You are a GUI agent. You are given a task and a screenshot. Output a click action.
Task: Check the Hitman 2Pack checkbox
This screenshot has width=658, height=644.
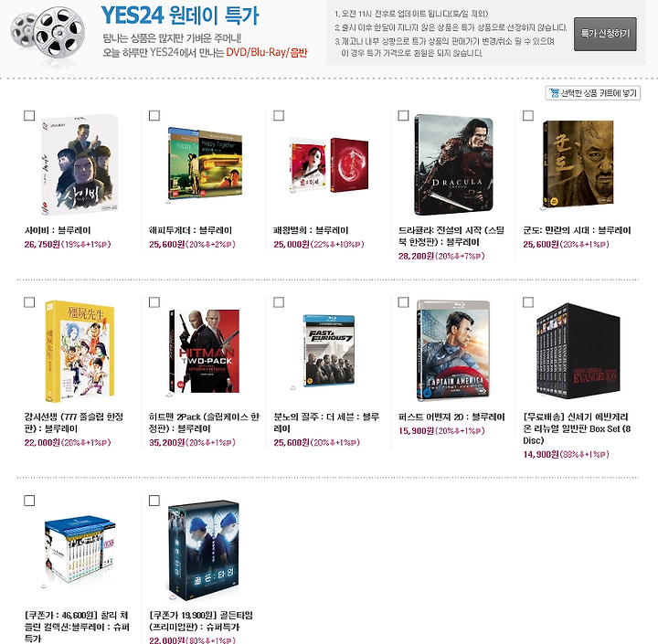pyautogui.click(x=154, y=302)
